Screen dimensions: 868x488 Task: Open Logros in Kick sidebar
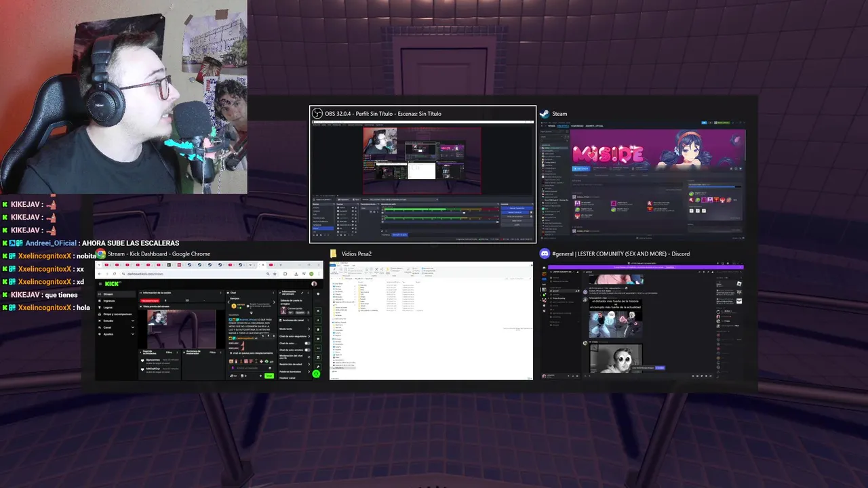coord(116,308)
